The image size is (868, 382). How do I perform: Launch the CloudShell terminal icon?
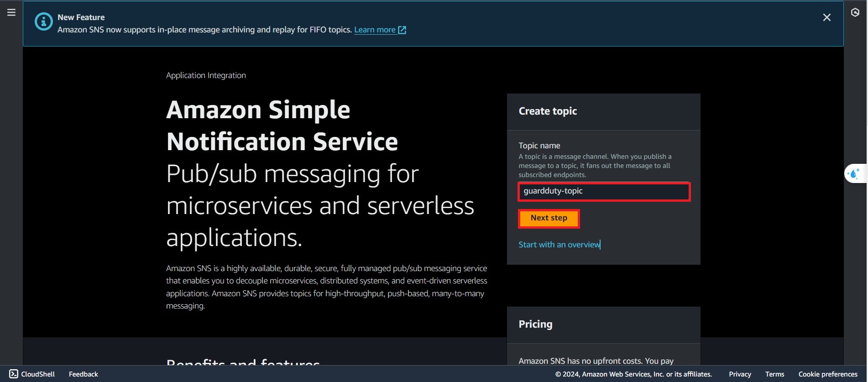(14, 374)
